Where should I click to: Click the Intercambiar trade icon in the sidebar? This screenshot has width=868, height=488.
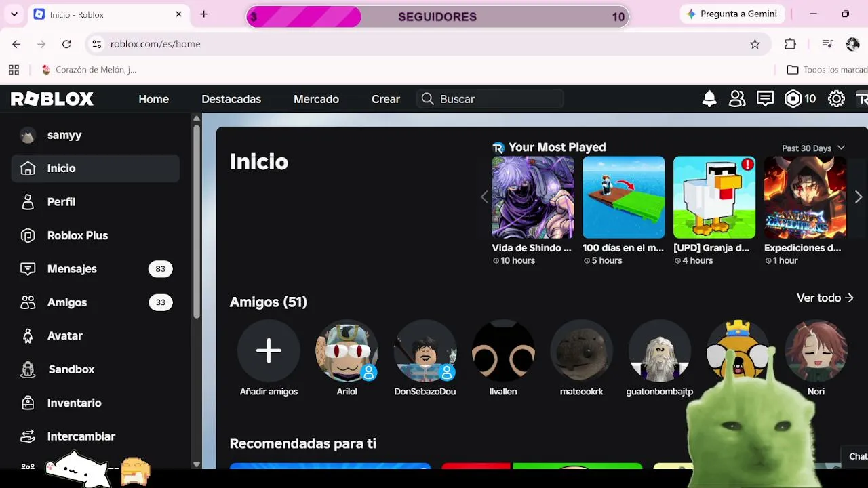[x=28, y=436]
